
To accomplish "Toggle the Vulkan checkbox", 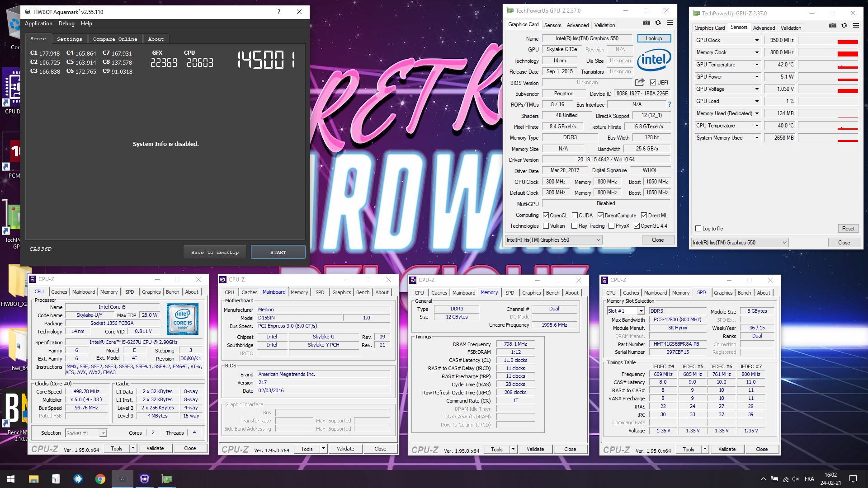I will [546, 226].
